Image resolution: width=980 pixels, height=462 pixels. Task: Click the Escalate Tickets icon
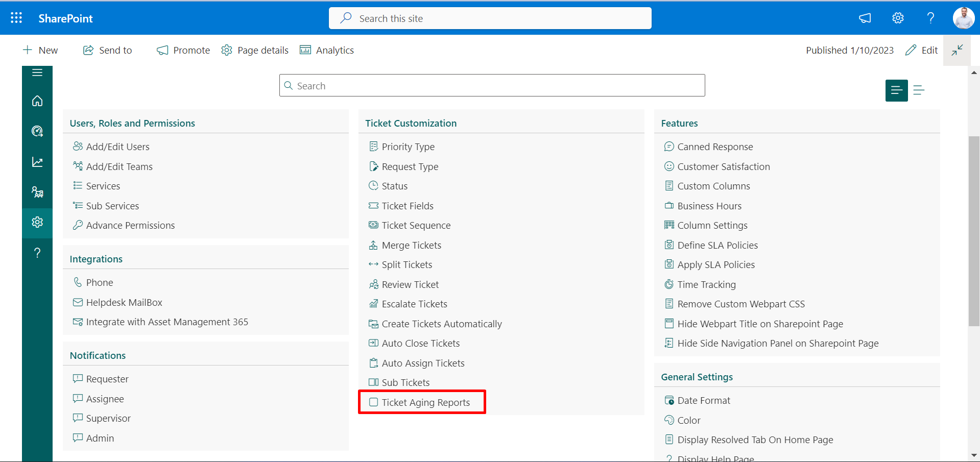374,304
